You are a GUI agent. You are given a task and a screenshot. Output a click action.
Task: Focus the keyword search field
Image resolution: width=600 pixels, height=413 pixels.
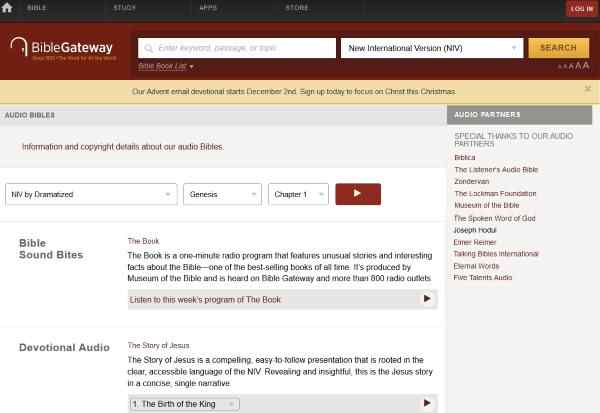pyautogui.click(x=237, y=48)
